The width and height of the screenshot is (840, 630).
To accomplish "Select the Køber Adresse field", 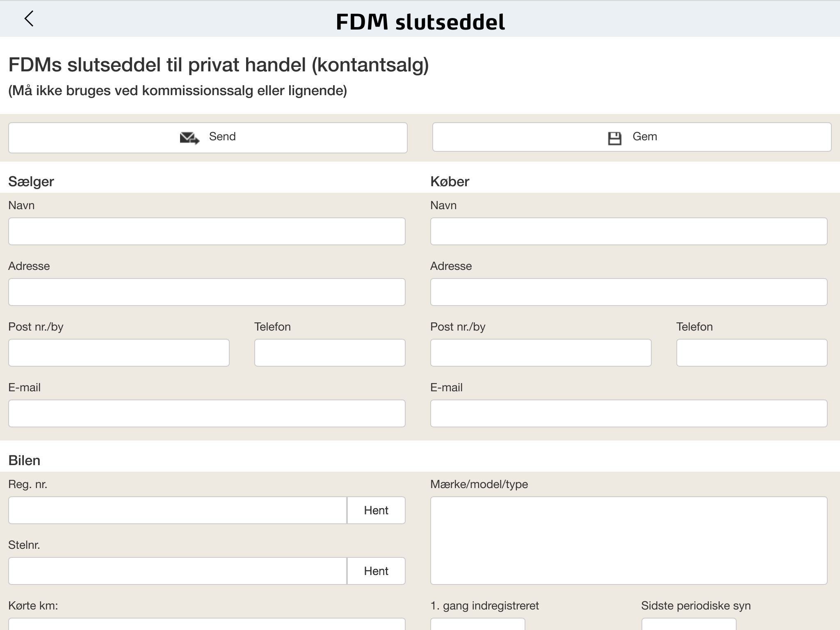I will coord(629,292).
